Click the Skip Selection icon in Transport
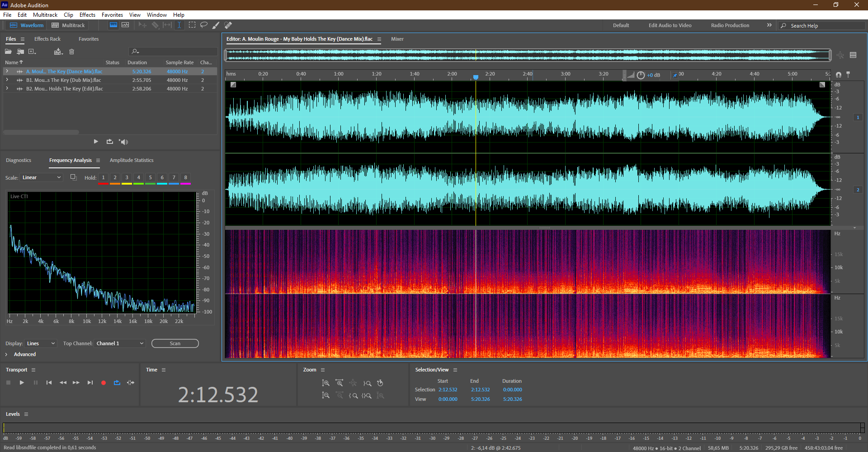The image size is (868, 452). (131, 383)
